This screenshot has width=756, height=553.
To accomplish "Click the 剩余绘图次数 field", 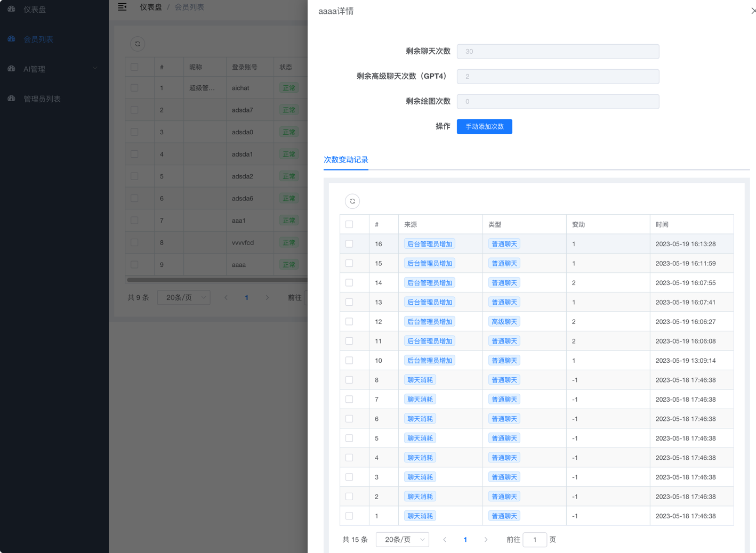I will pyautogui.click(x=558, y=101).
